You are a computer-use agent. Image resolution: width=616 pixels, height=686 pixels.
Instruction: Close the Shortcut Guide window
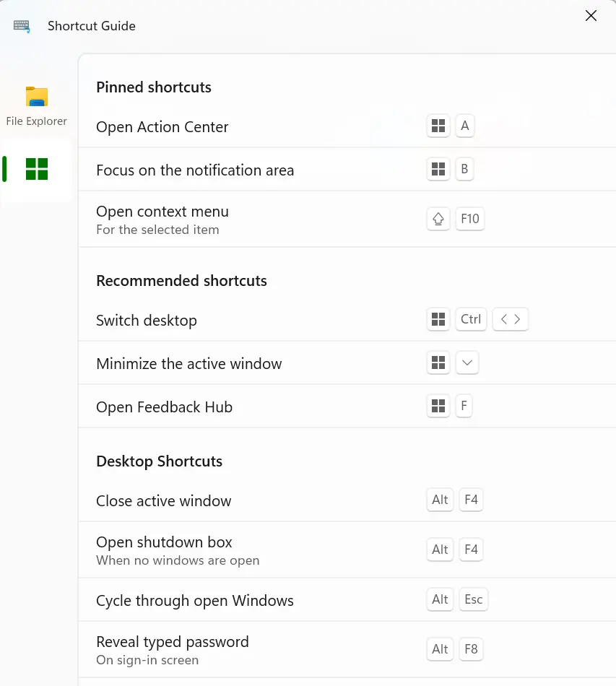[x=591, y=16]
